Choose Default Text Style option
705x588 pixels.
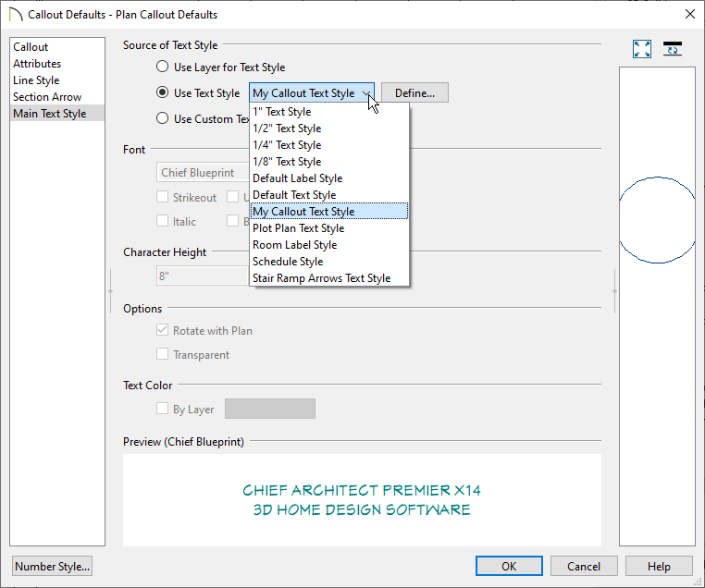tap(329, 194)
